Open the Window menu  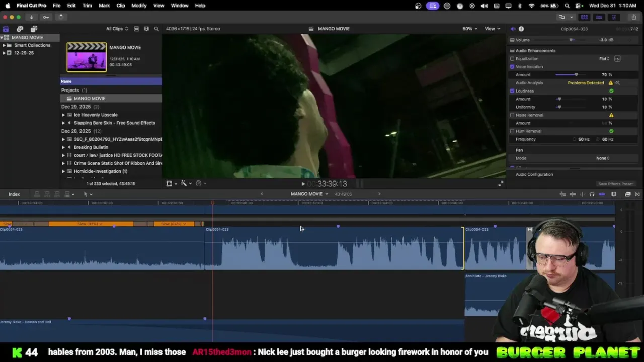click(180, 6)
